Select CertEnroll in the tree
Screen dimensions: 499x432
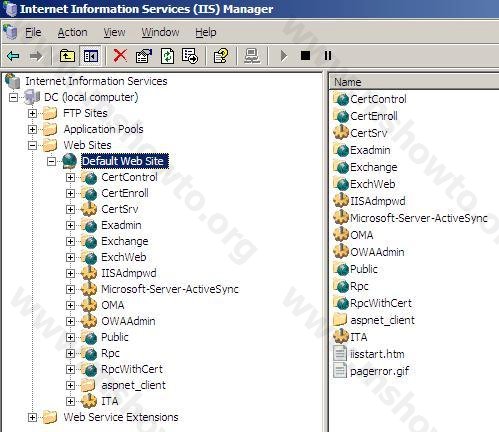click(125, 193)
